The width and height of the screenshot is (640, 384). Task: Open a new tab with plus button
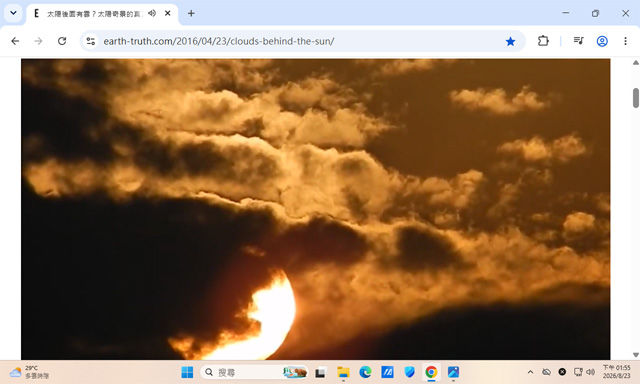pyautogui.click(x=191, y=13)
